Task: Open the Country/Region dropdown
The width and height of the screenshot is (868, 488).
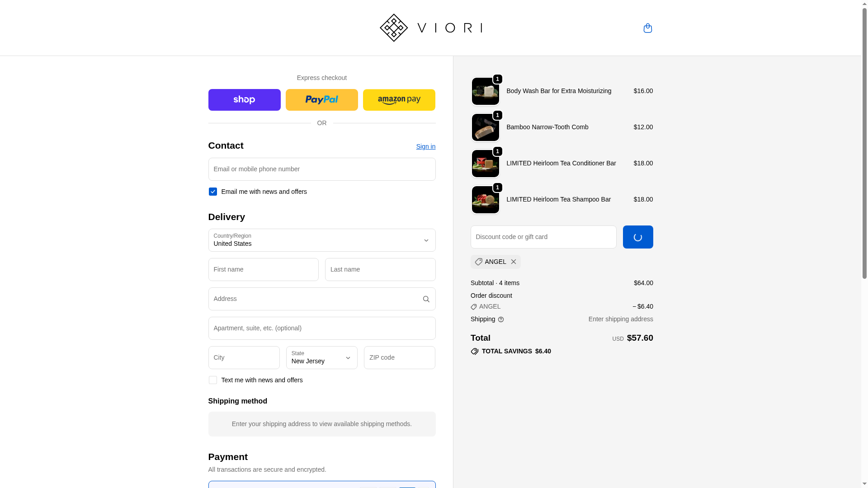Action: click(x=322, y=240)
